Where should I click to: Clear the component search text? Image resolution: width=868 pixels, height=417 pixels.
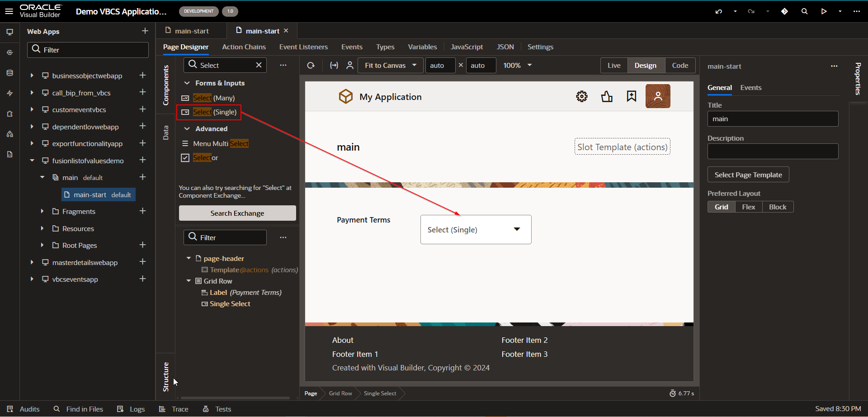click(259, 65)
